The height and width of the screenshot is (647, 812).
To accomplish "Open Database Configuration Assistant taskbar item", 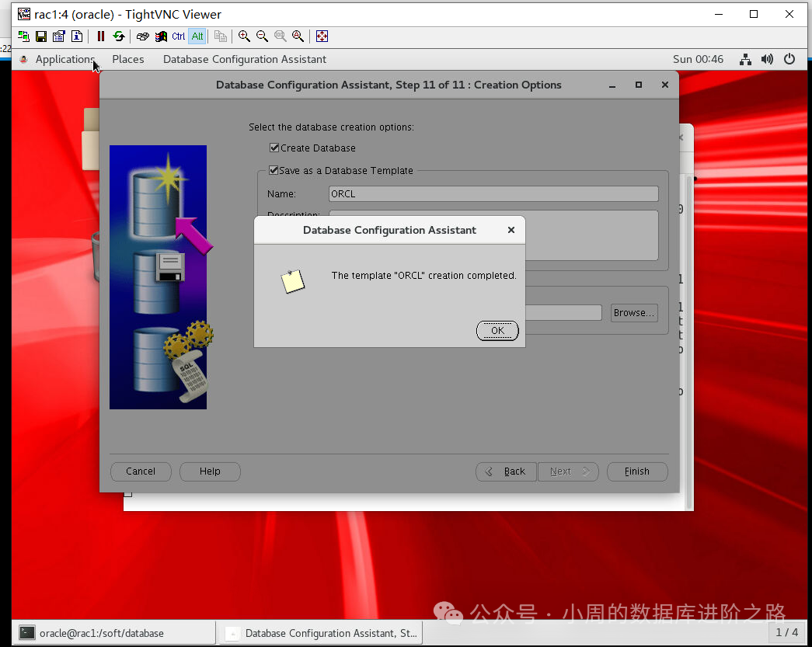I will 321,632.
